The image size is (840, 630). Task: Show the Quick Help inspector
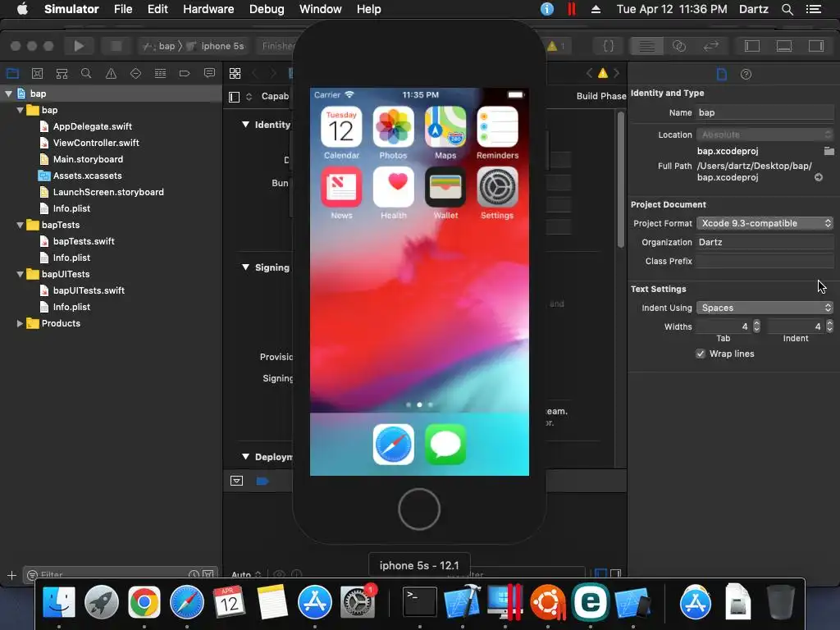(x=746, y=74)
